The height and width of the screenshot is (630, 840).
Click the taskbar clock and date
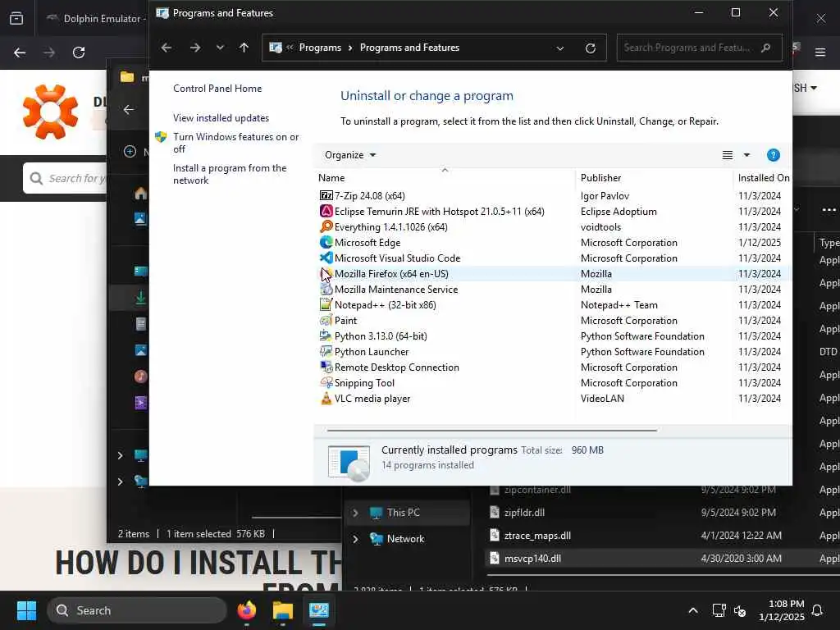tap(781, 610)
